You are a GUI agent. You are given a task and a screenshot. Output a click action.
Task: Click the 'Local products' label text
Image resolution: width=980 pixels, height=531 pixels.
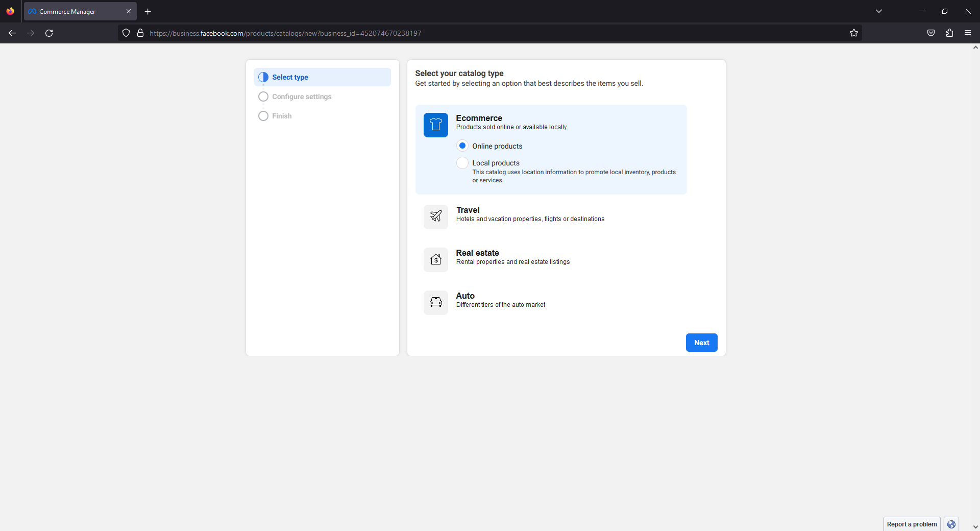(x=496, y=163)
